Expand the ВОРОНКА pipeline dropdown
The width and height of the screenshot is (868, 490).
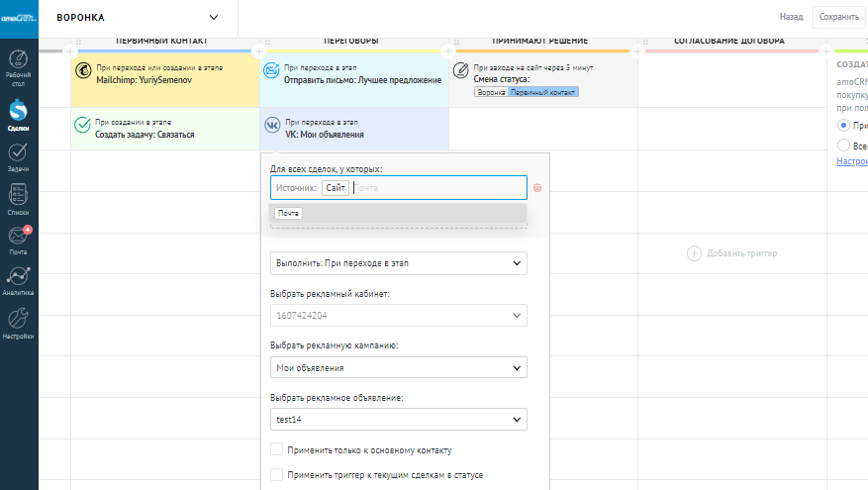(x=215, y=17)
